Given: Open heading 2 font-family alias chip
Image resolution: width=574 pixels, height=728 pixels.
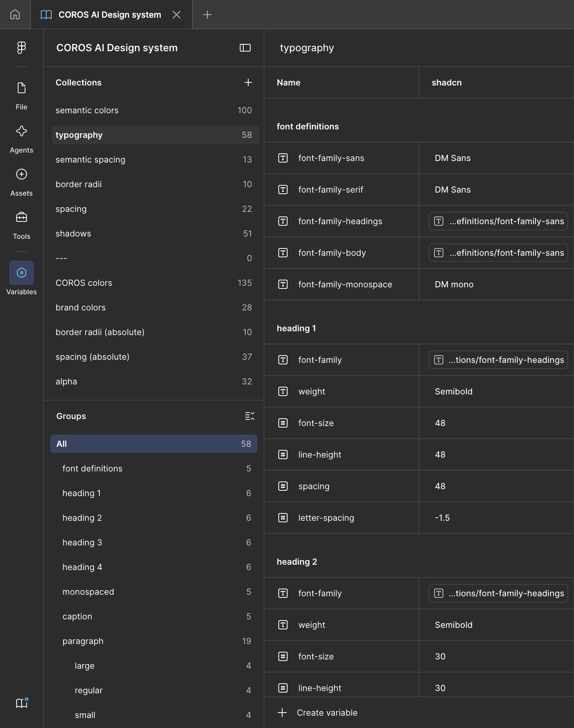Looking at the screenshot, I should tap(498, 593).
